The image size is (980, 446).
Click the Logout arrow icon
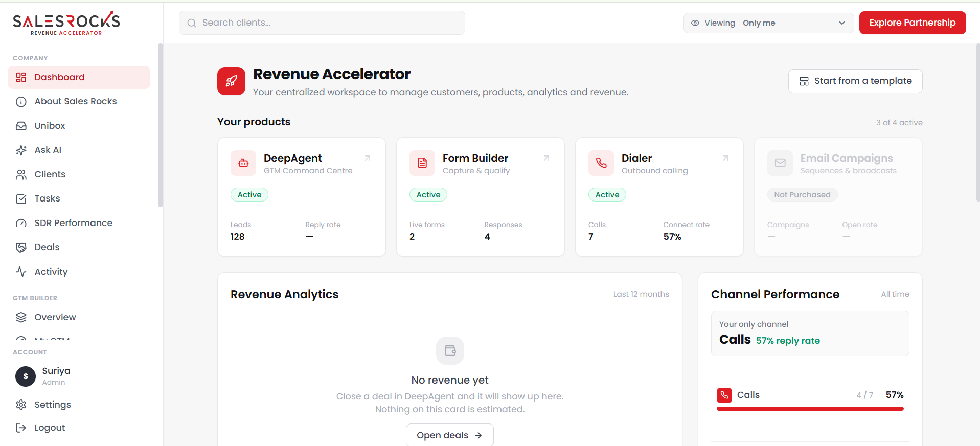(x=21, y=428)
